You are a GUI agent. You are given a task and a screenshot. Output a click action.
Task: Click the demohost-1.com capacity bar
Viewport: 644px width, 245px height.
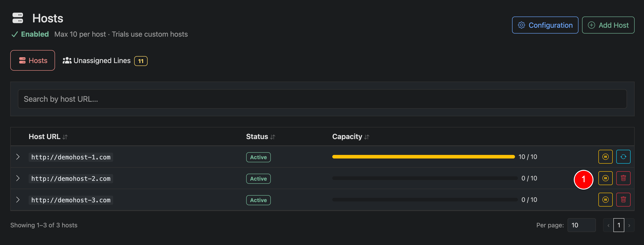click(x=424, y=157)
